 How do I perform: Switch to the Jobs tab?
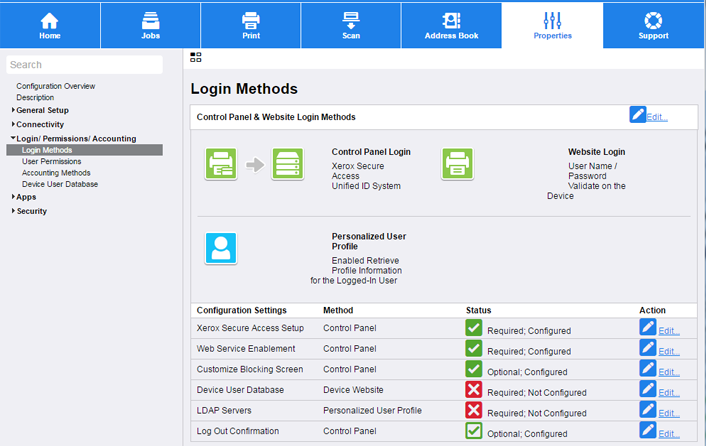click(x=150, y=26)
